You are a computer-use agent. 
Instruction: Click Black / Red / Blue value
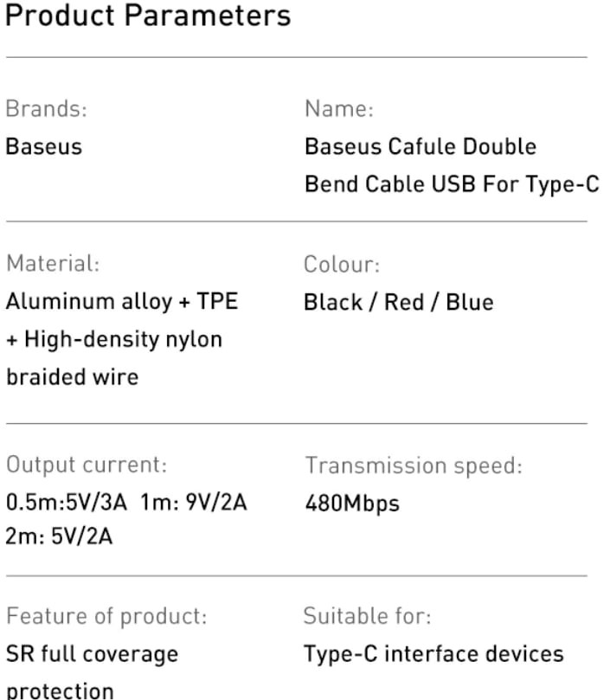click(399, 302)
